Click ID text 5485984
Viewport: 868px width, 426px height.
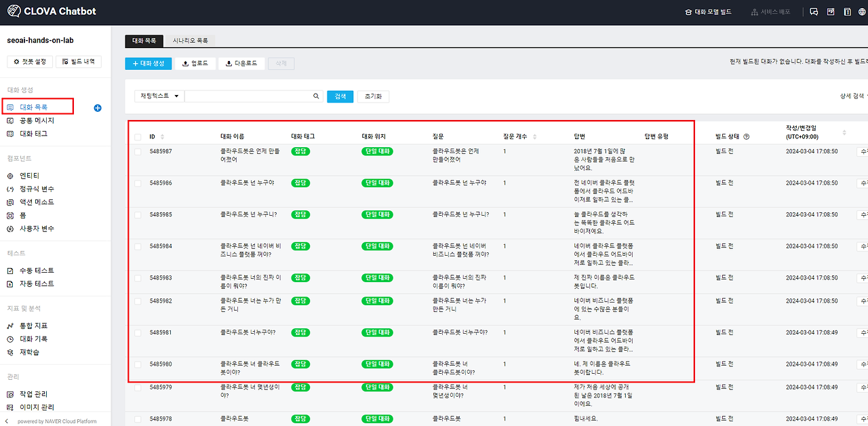[x=161, y=246]
